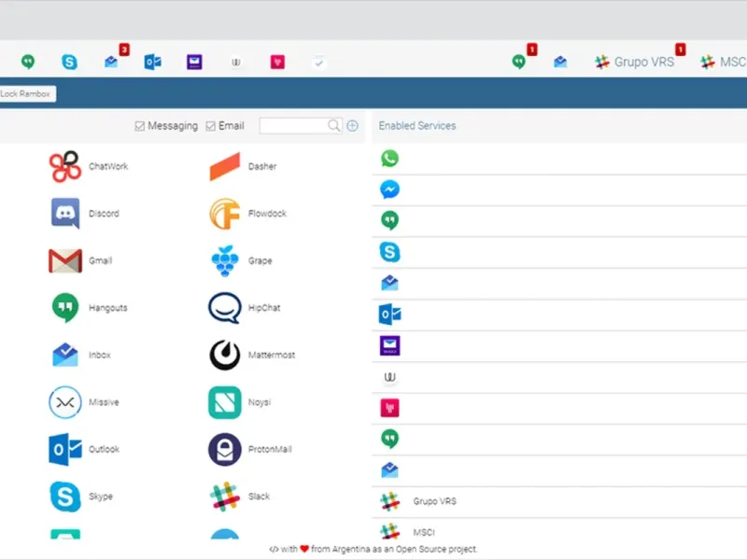The height and width of the screenshot is (560, 747).
Task: Select the pink-icon enabled service row
Action: 559,408
